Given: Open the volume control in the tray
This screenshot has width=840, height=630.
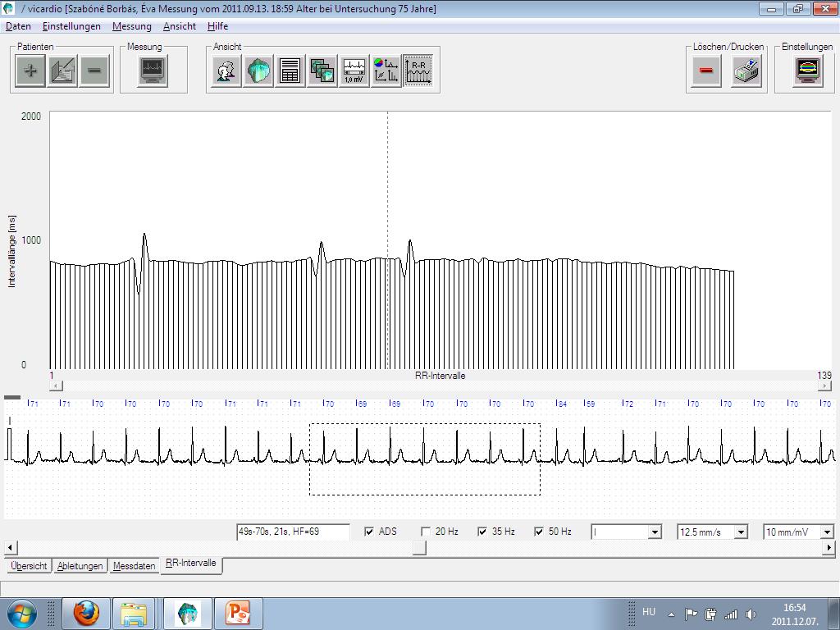Looking at the screenshot, I should click(751, 614).
